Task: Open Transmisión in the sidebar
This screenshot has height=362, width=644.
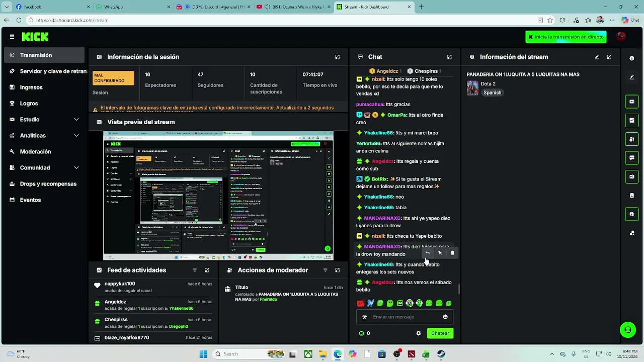Action: pos(44,55)
